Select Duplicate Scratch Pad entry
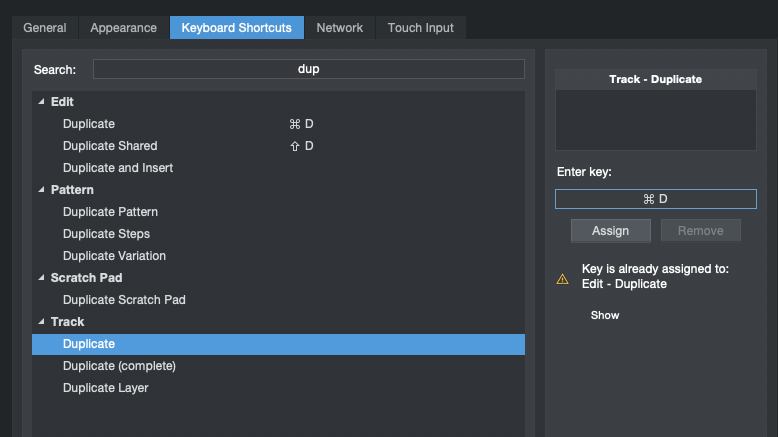Image resolution: width=778 pixels, height=437 pixels. pyautogui.click(x=124, y=300)
